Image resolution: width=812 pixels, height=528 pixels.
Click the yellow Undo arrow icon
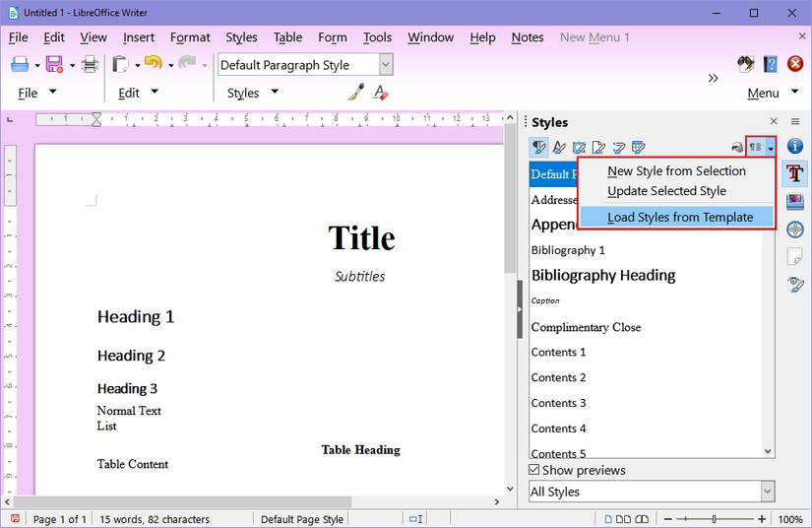tap(154, 63)
